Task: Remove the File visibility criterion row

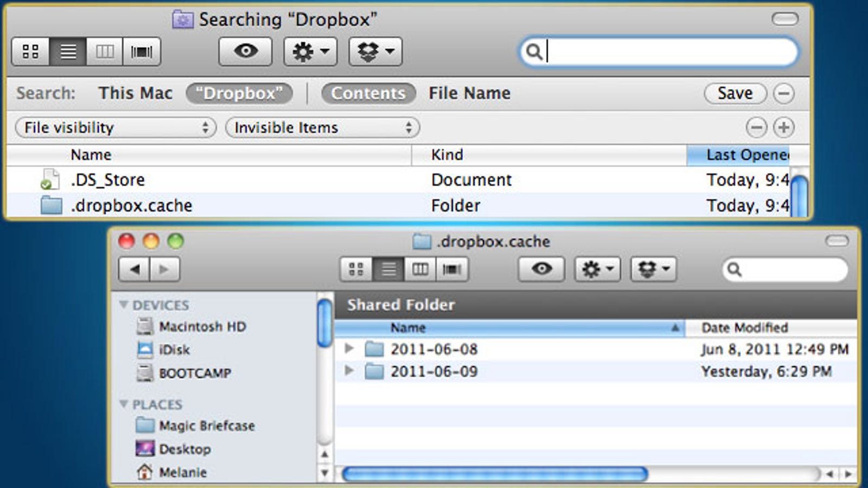Action: tap(756, 127)
